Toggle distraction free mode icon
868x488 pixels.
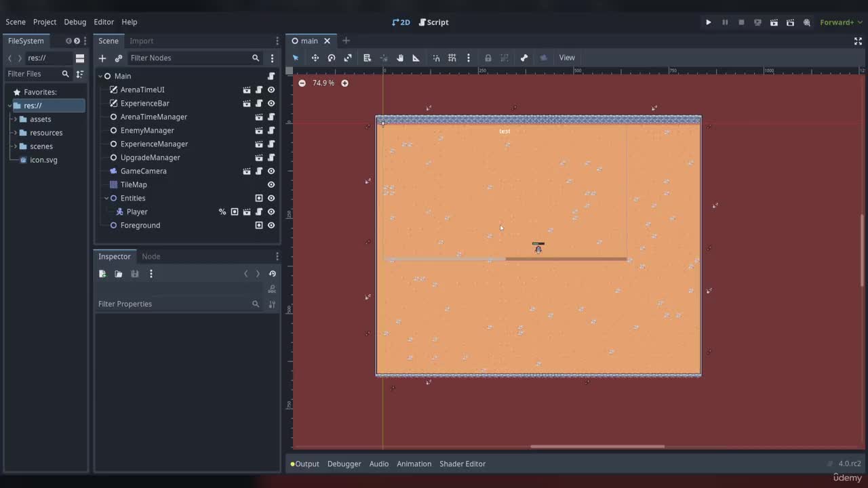pyautogui.click(x=858, y=41)
